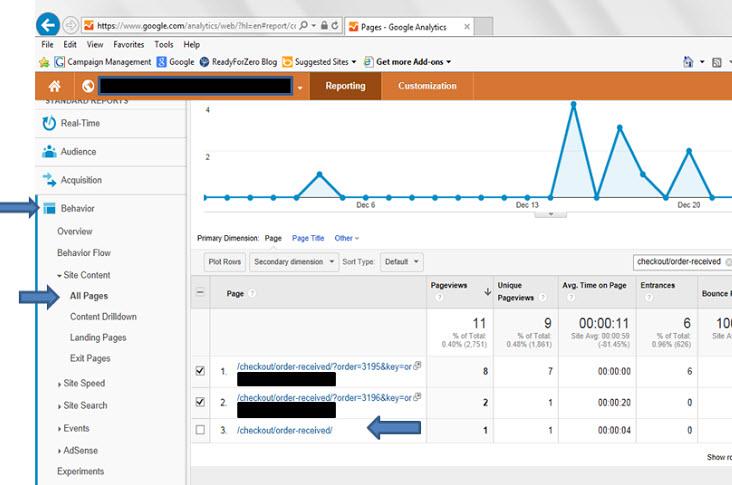Click the Entrances column help icon

click(x=649, y=297)
